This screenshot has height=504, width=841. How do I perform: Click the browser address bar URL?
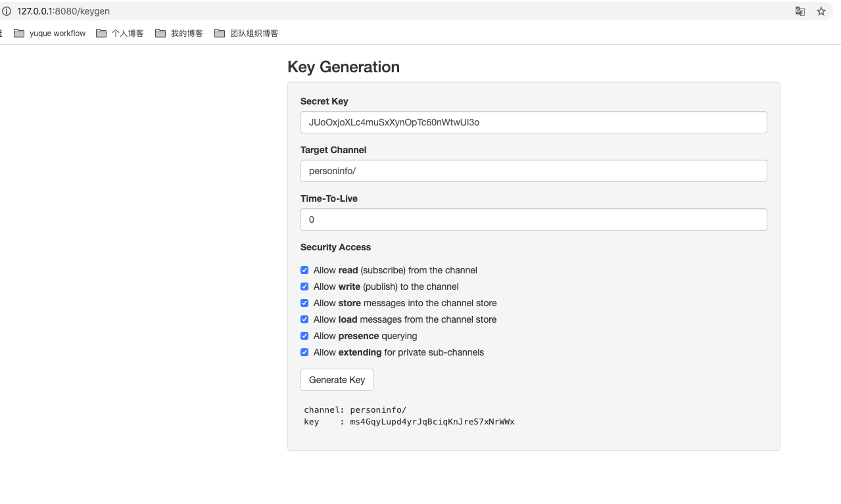tap(64, 11)
